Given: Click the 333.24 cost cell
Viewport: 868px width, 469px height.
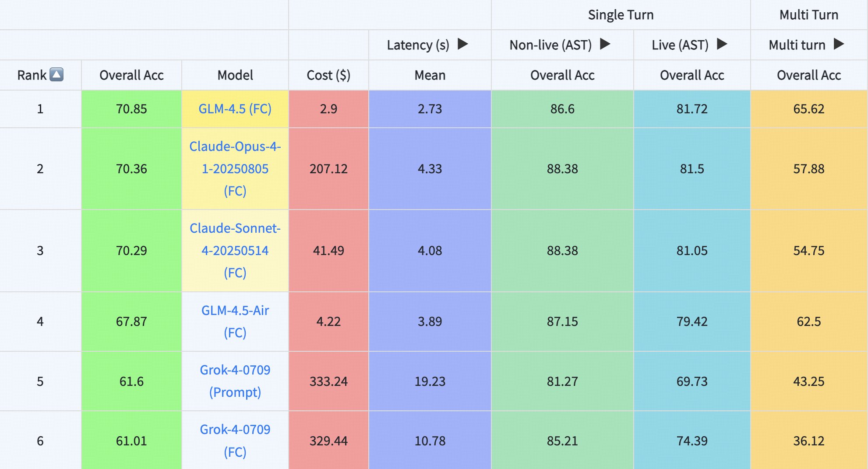Looking at the screenshot, I should (x=328, y=381).
